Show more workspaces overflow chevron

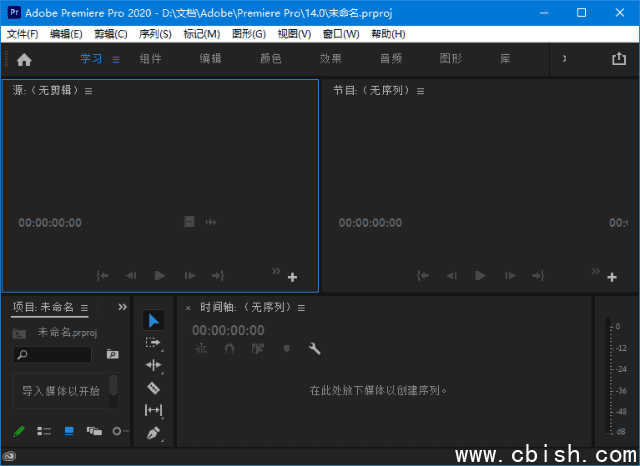click(564, 59)
